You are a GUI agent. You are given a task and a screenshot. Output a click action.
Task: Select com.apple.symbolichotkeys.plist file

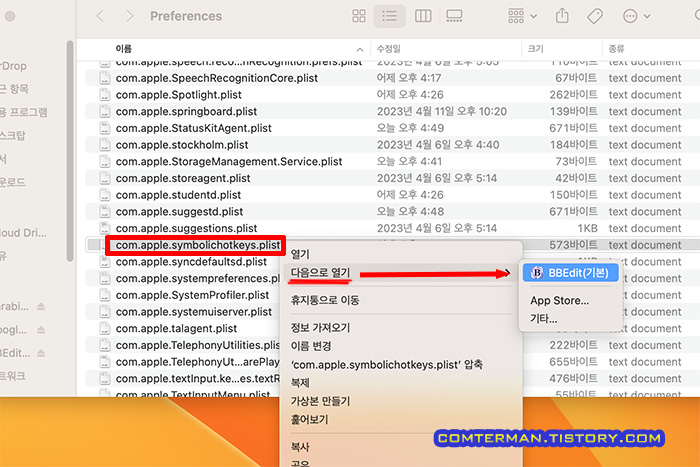pos(198,245)
